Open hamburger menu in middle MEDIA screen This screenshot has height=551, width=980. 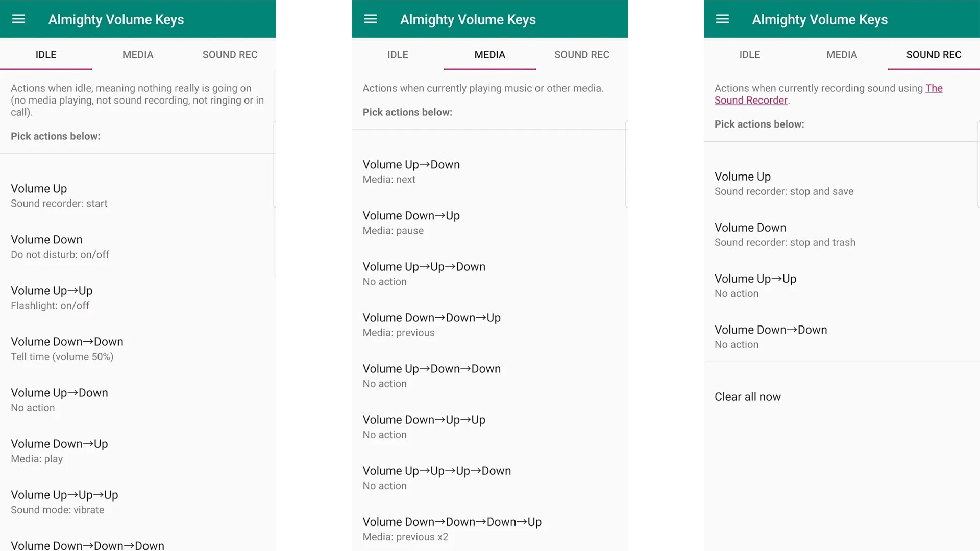pyautogui.click(x=371, y=19)
